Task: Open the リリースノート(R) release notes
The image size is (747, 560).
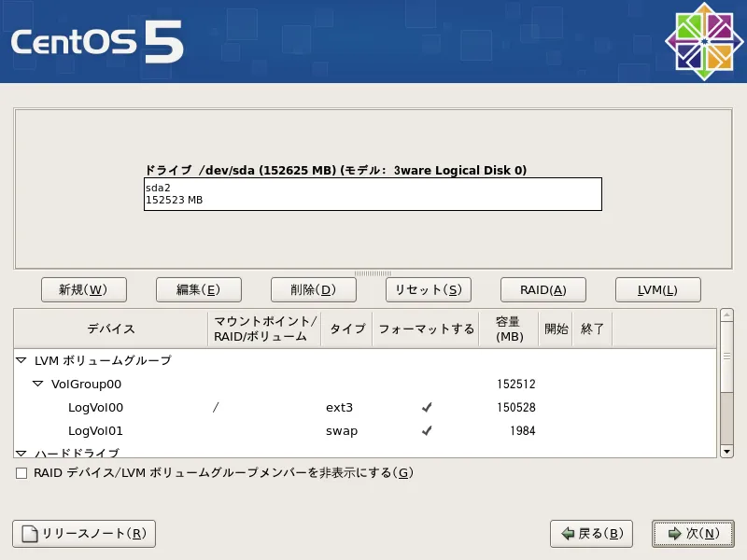Action: [x=84, y=533]
